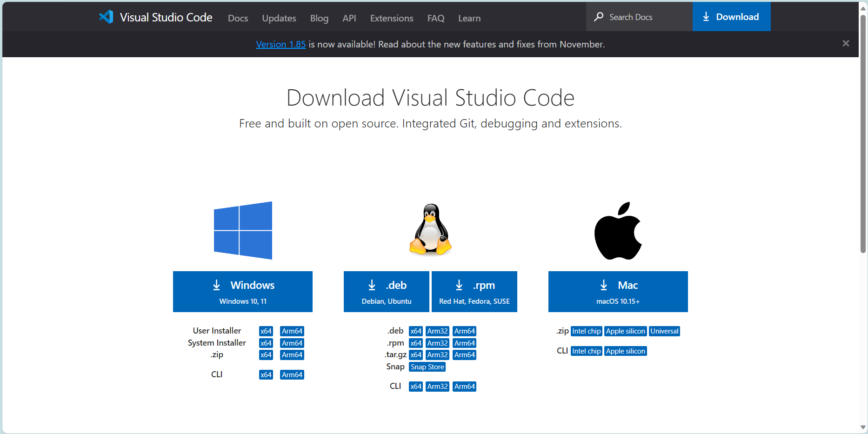Image resolution: width=868 pixels, height=434 pixels.
Task: Select Windows System Installer x64
Action: pos(266,343)
